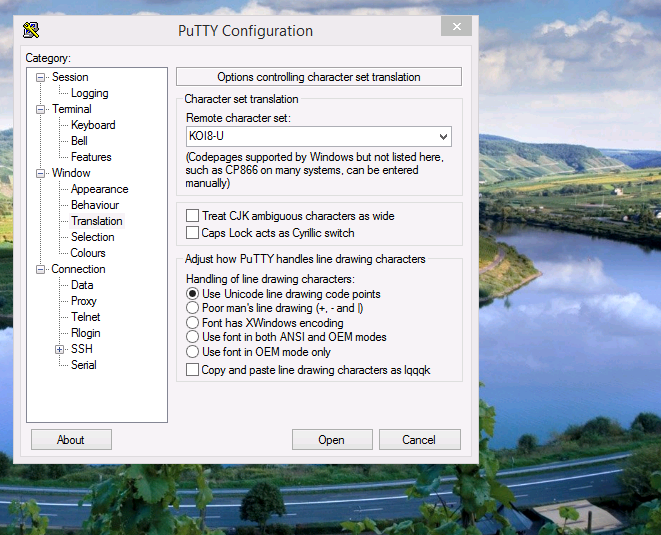Click the Remote character set label
The image size is (661, 535).
coord(238,118)
